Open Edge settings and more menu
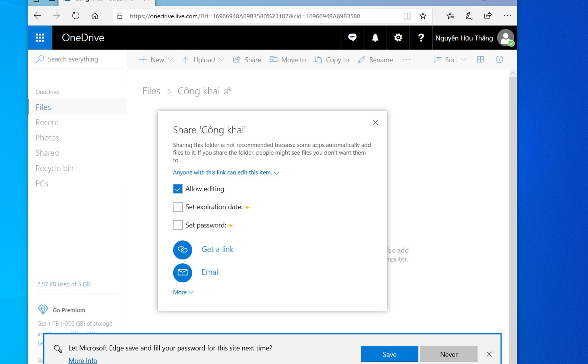Viewport: 588px width, 364px height. pyautogui.click(x=507, y=16)
